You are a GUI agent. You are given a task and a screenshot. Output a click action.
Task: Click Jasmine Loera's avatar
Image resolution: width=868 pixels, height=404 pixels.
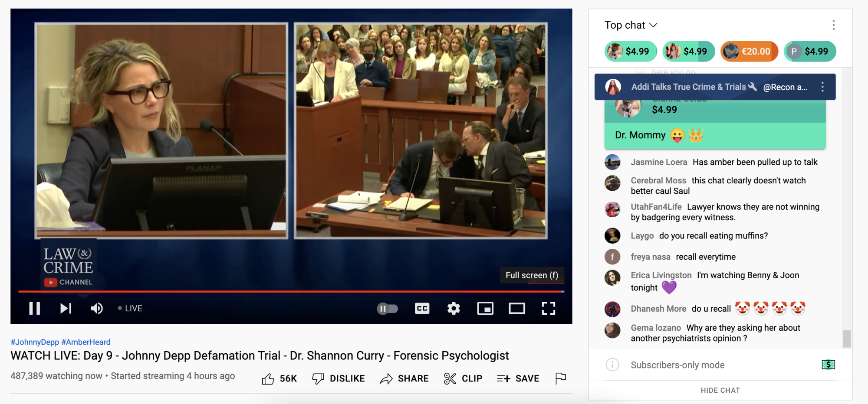(x=612, y=162)
